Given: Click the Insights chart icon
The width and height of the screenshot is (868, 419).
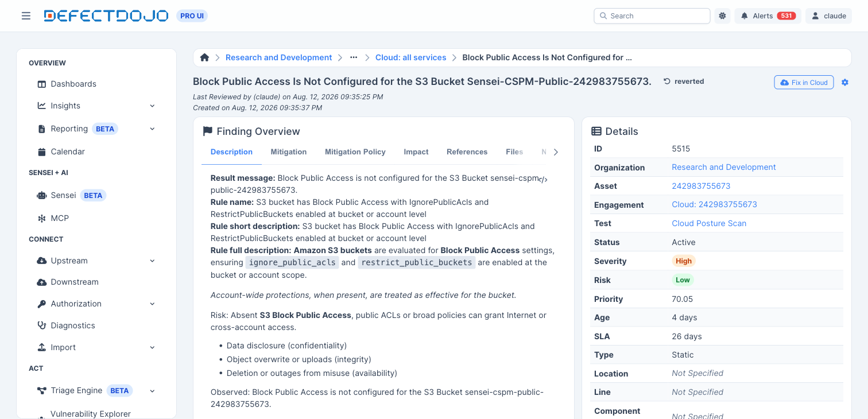Looking at the screenshot, I should [41, 106].
